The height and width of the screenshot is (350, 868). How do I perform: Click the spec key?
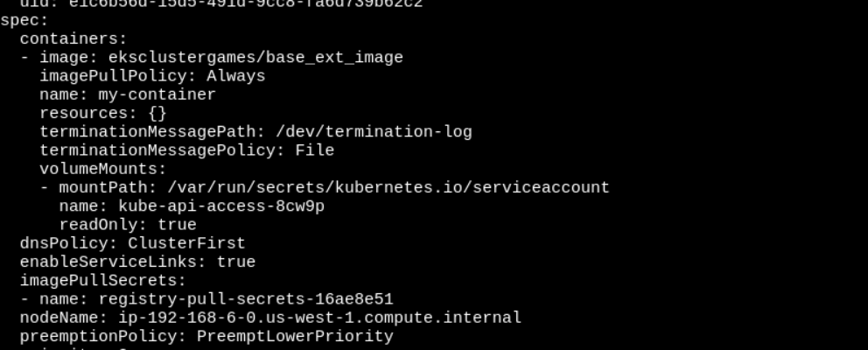coord(24,20)
